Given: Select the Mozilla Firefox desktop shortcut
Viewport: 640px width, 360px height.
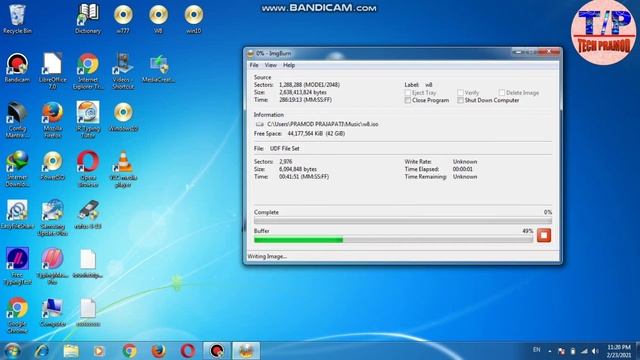Looking at the screenshot, I should pyautogui.click(x=53, y=120).
